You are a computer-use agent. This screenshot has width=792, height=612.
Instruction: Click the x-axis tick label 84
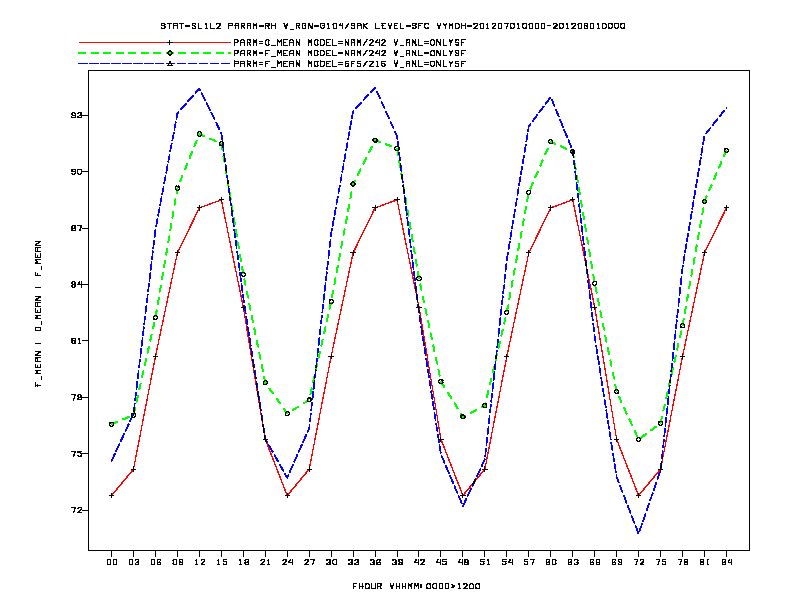click(726, 562)
